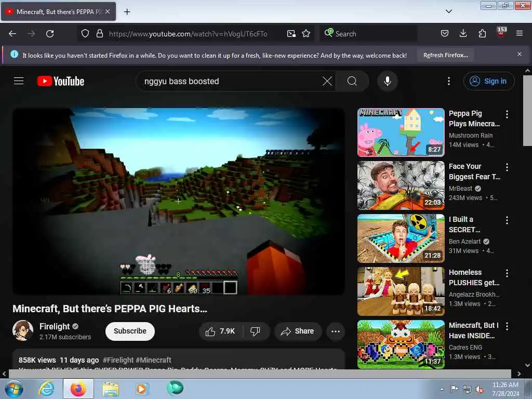
Task: Click the Action Center flag tray icon
Action: tap(454, 389)
